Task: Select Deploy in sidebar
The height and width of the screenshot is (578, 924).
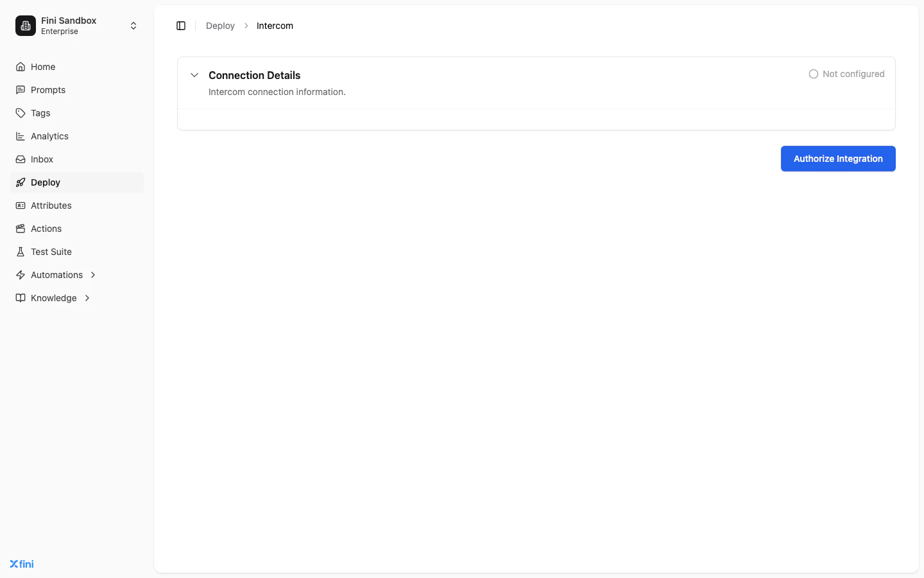Action: click(77, 182)
